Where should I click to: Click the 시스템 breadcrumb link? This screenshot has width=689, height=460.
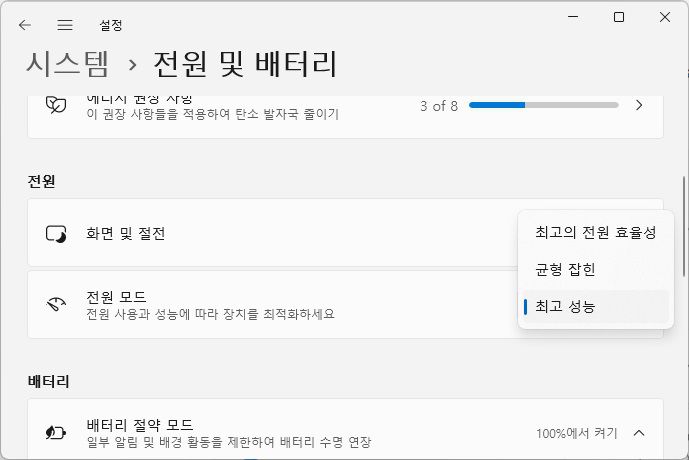click(67, 64)
